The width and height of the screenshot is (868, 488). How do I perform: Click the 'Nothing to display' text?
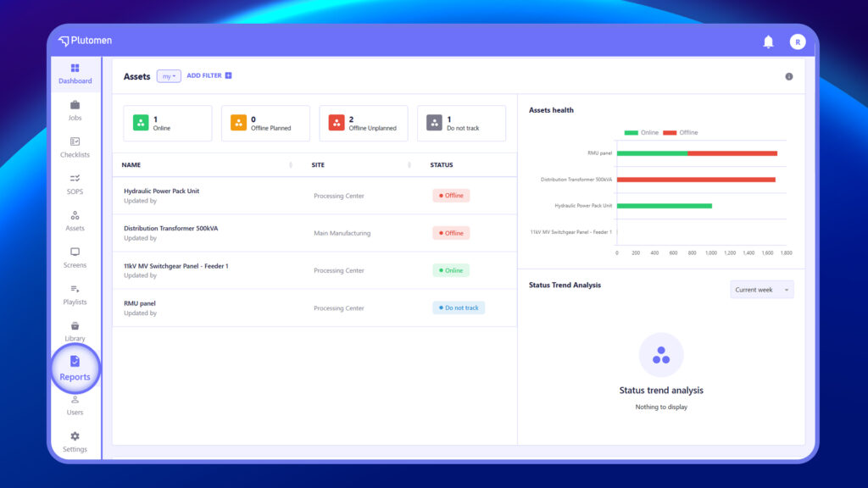click(661, 407)
